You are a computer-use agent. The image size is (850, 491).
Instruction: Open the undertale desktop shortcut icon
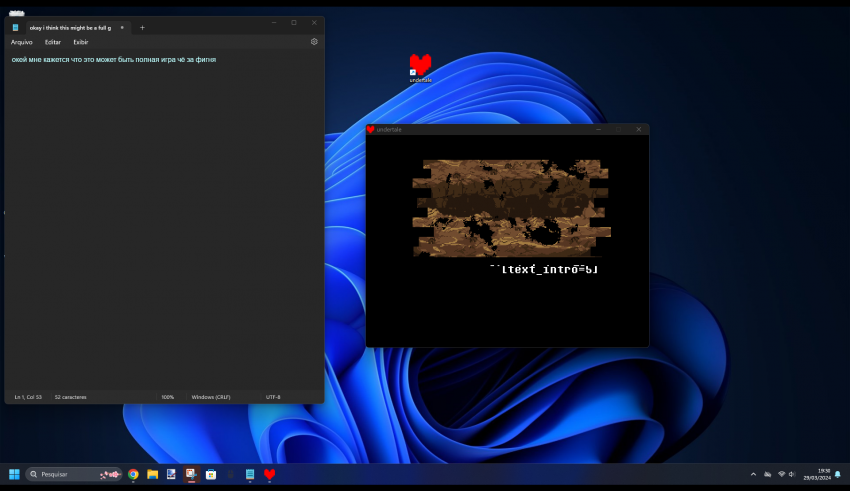pos(420,68)
